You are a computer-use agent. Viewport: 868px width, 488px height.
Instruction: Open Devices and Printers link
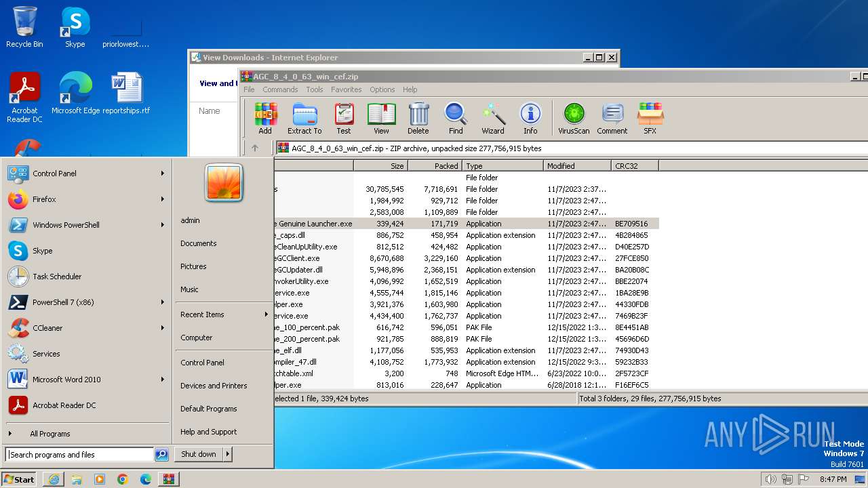click(x=214, y=386)
